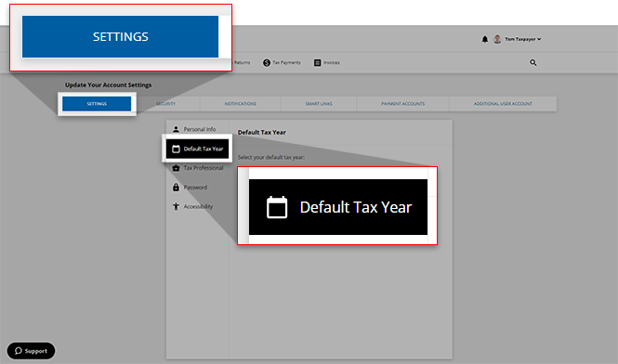
Task: Click the Support chat button
Action: tap(31, 351)
